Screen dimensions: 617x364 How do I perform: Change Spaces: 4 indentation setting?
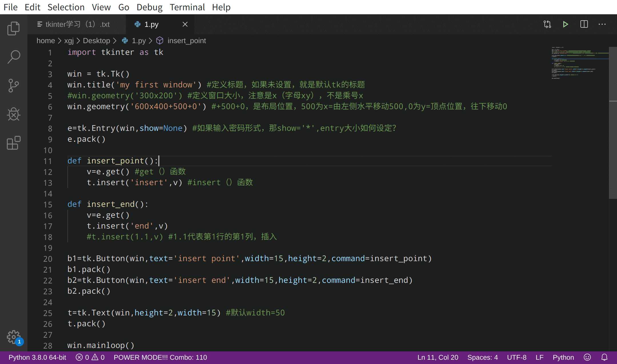(x=482, y=357)
